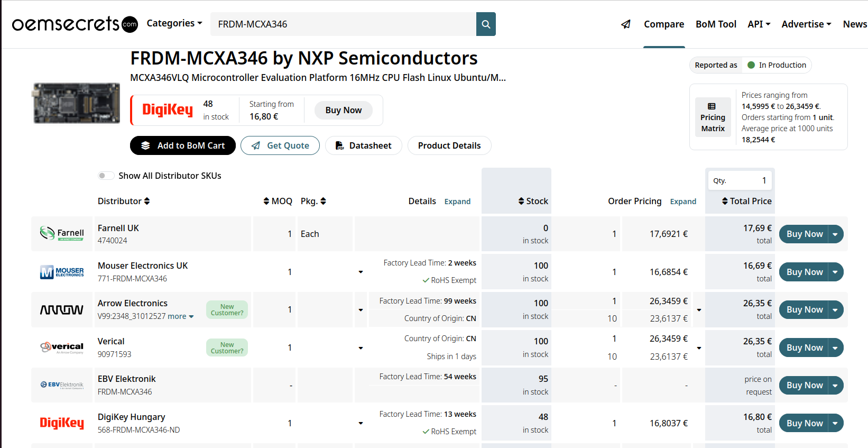The height and width of the screenshot is (448, 868).
Task: Open Farnell Buy Now dropdown arrow
Action: [835, 234]
